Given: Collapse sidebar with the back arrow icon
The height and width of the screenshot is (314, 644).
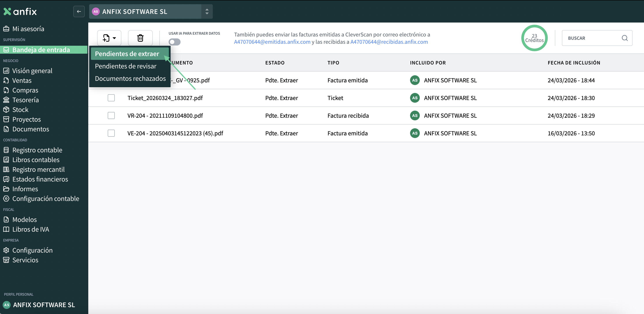Looking at the screenshot, I should tap(79, 11).
